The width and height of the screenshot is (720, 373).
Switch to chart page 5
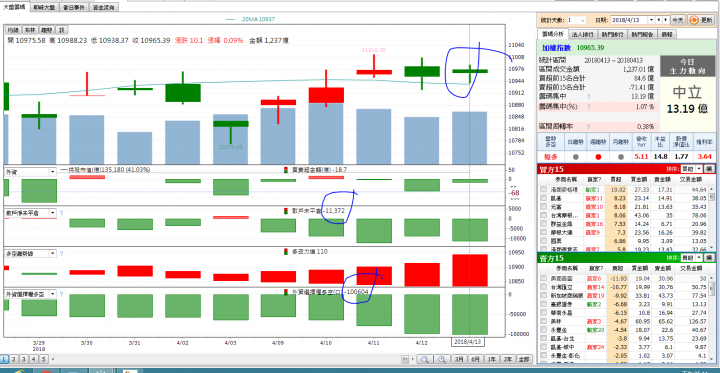[x=43, y=359]
